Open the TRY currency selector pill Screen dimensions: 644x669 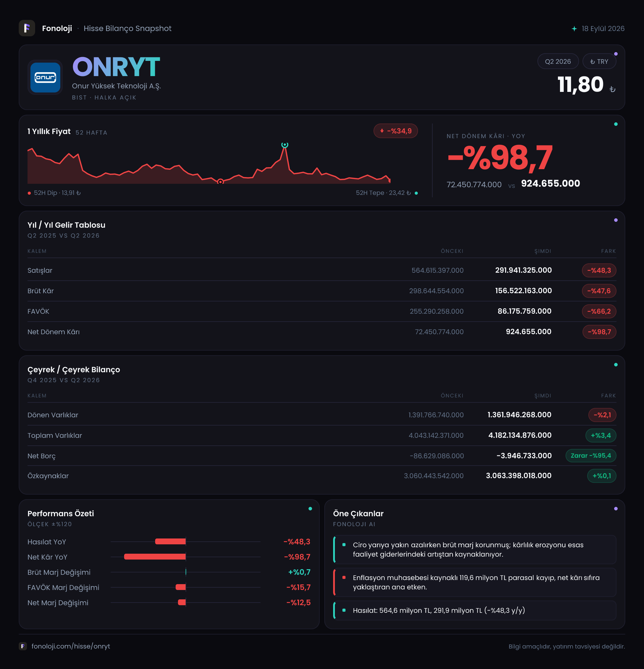(599, 61)
